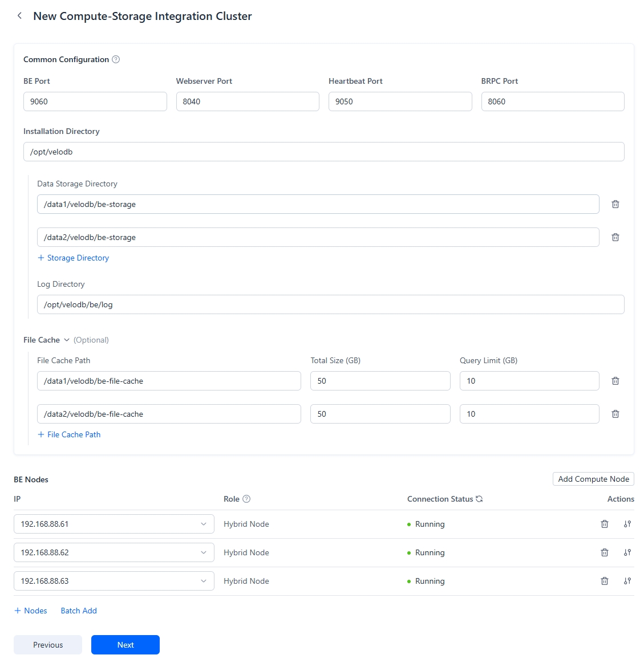Remove the /data2/velodb/be-file-cache path row

point(615,414)
